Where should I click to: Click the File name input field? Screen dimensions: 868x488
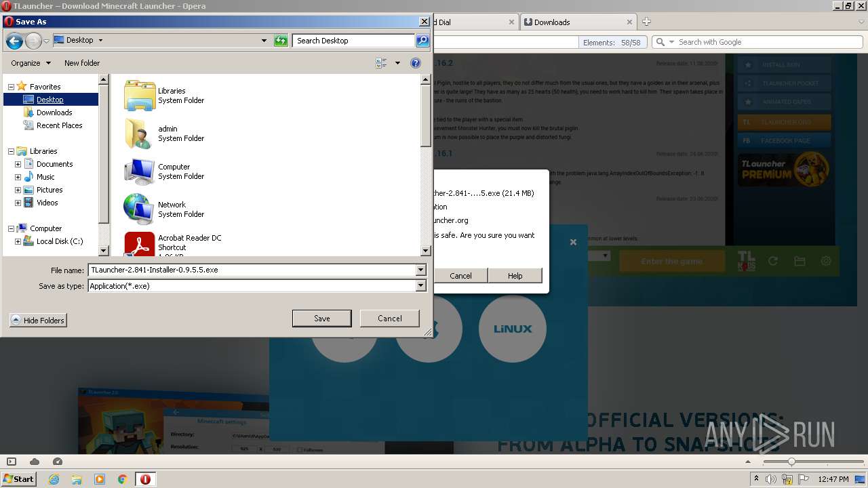click(252, 270)
